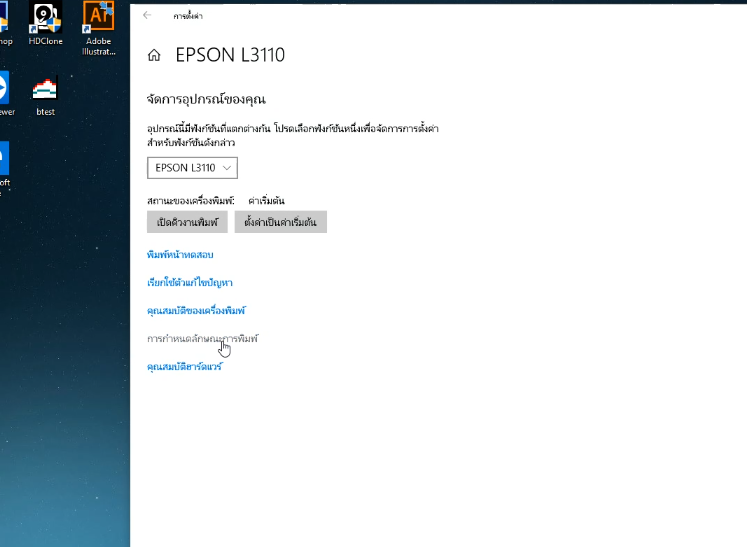Open the เรียกใช้ตัวแก้ไขปัญหา (troubleshooter) link

190,283
